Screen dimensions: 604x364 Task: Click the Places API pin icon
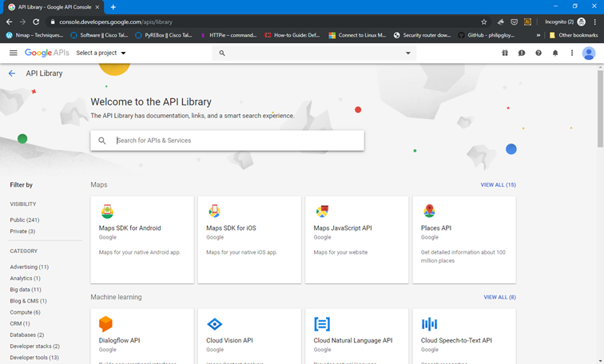[429, 211]
